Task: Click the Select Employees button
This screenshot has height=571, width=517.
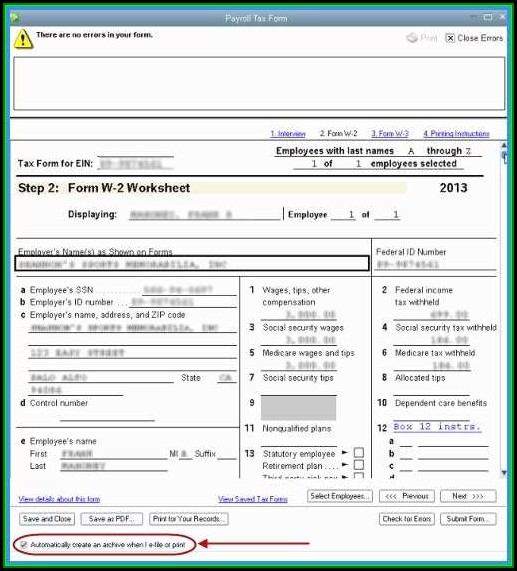Action: 340,496
